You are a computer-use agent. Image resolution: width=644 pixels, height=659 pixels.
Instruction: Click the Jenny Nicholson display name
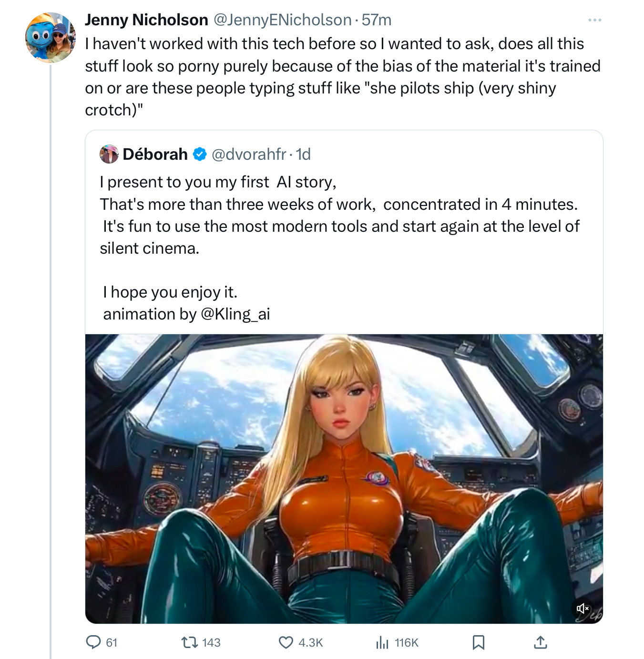[x=146, y=20]
